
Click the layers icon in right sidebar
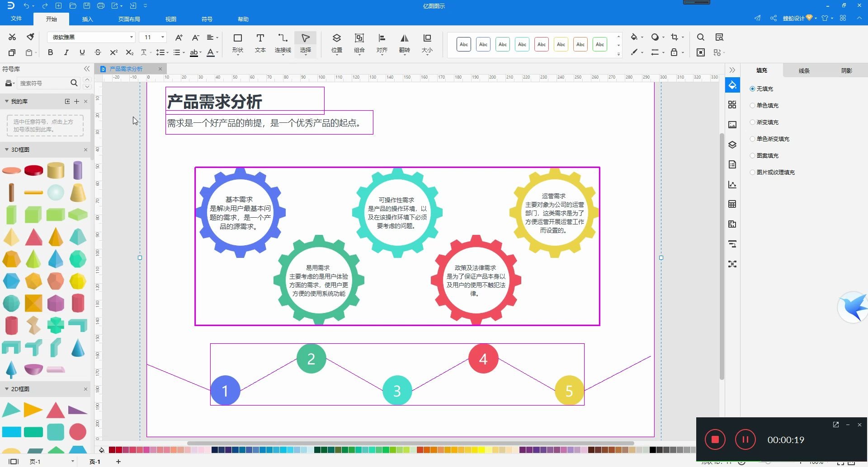pos(732,145)
